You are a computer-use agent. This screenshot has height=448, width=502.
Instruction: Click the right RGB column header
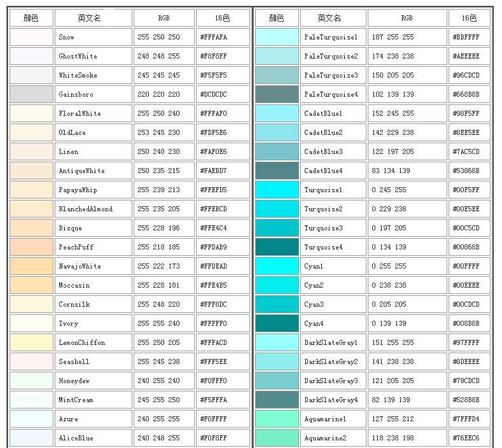[x=407, y=18]
